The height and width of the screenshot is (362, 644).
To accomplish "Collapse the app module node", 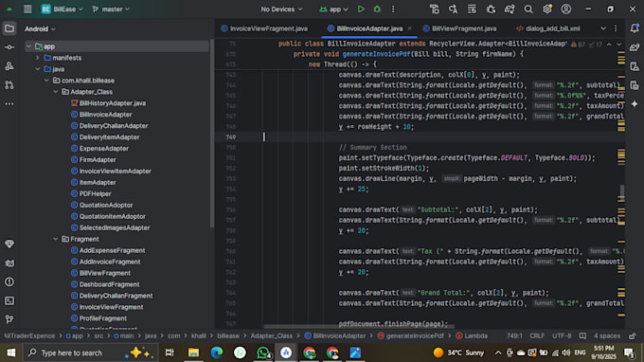I will (28, 46).
